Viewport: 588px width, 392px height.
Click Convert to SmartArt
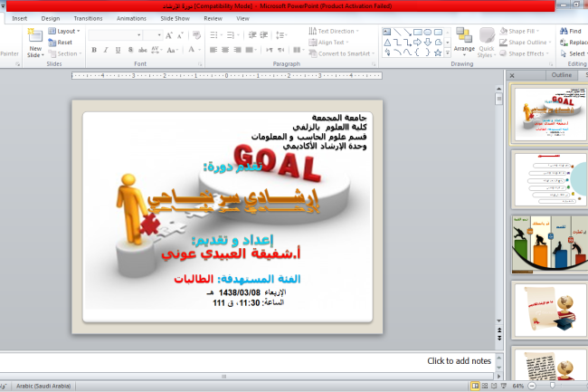pos(342,53)
